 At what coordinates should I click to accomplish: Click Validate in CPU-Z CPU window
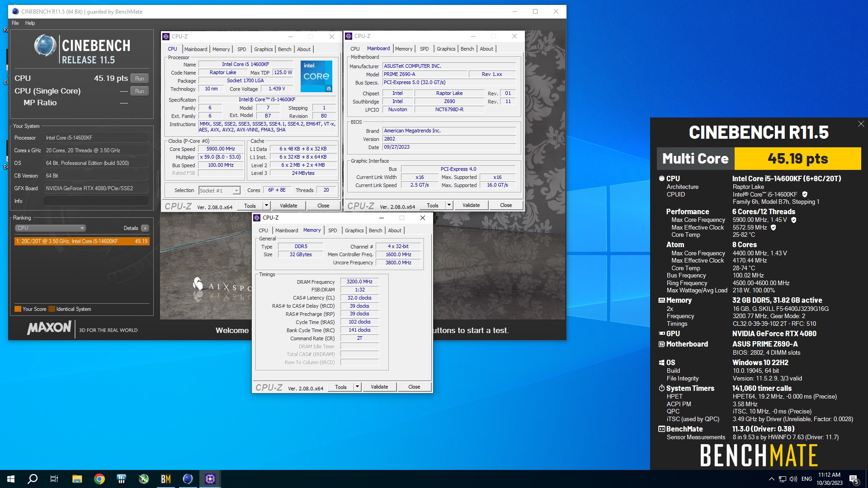(288, 206)
